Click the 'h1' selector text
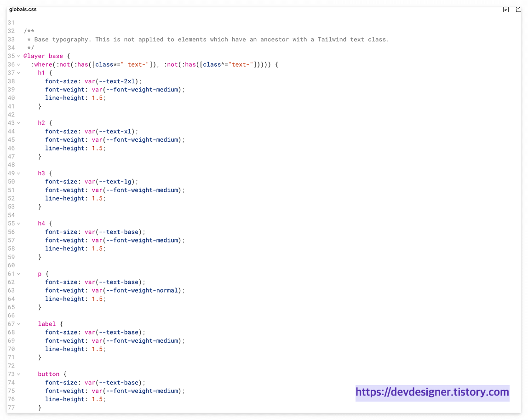The width and height of the screenshot is (528, 420). click(41, 73)
